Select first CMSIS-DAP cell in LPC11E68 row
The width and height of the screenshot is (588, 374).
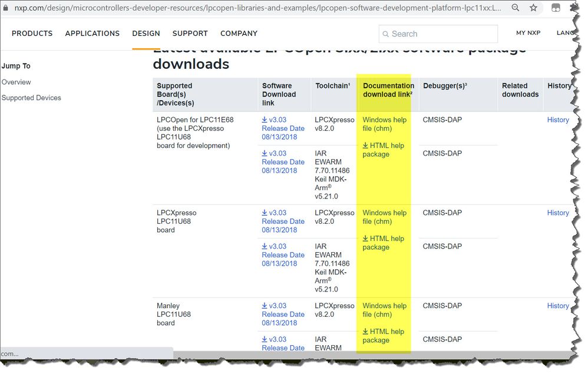coord(442,120)
